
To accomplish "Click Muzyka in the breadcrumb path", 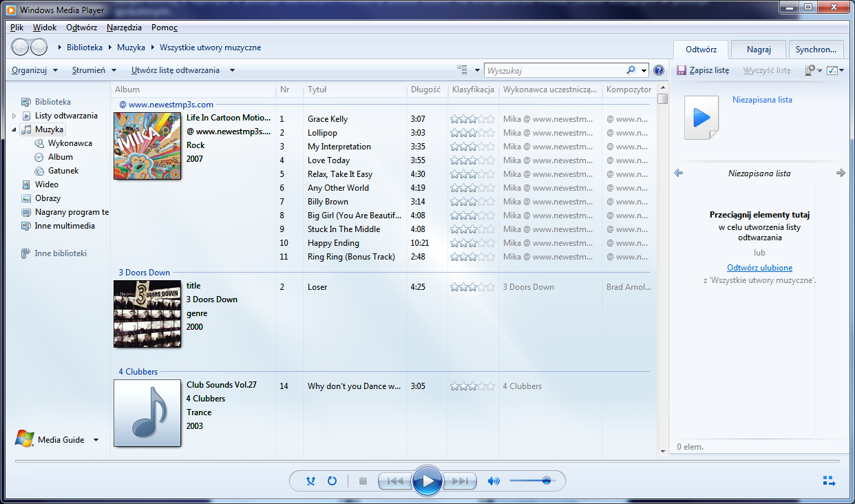I will pos(131,48).
